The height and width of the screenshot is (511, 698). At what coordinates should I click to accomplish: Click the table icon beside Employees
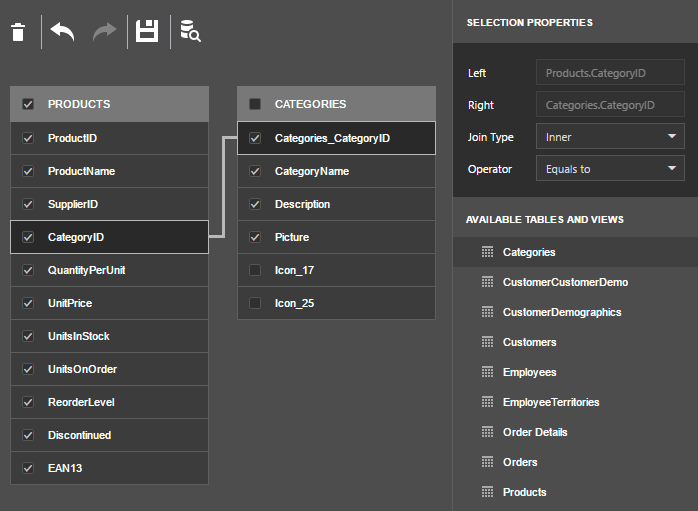pyautogui.click(x=488, y=372)
